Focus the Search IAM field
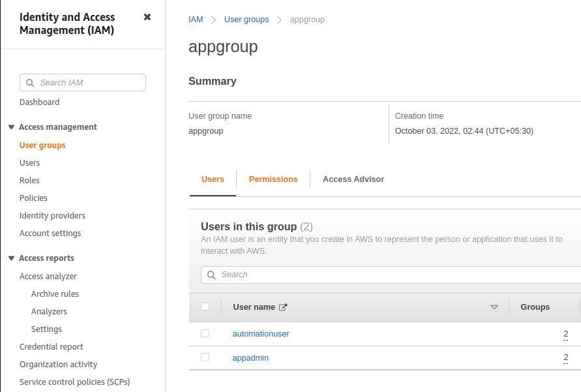Image resolution: width=581 pixels, height=392 pixels. (x=83, y=83)
